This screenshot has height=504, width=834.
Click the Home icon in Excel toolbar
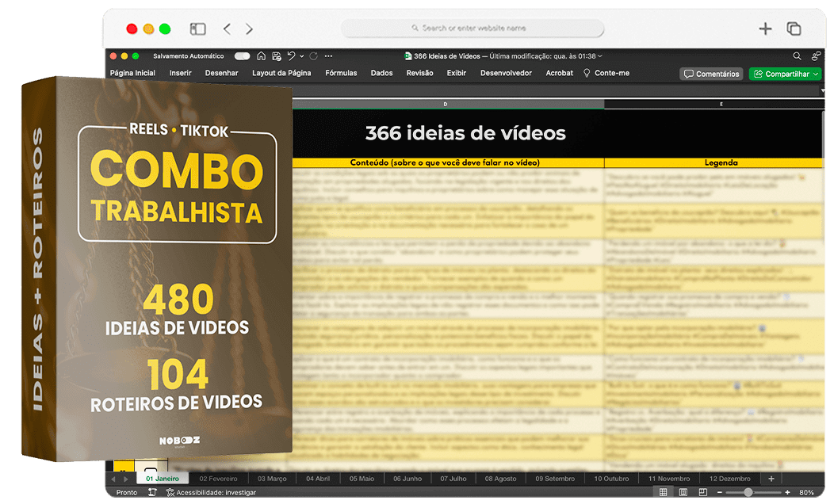point(262,56)
